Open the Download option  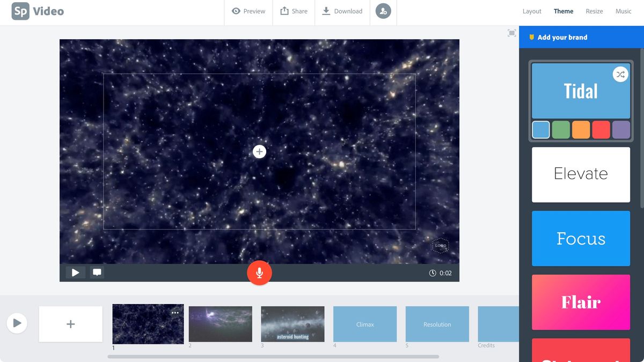click(342, 11)
